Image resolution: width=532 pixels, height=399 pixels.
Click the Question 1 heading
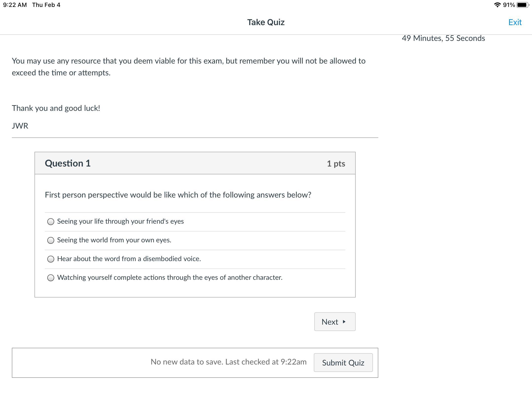pos(68,163)
